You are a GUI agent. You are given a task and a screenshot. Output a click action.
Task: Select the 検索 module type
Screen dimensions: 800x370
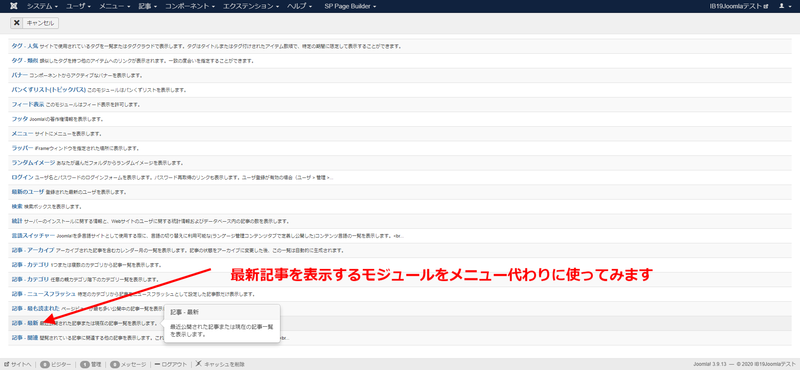pos(17,207)
